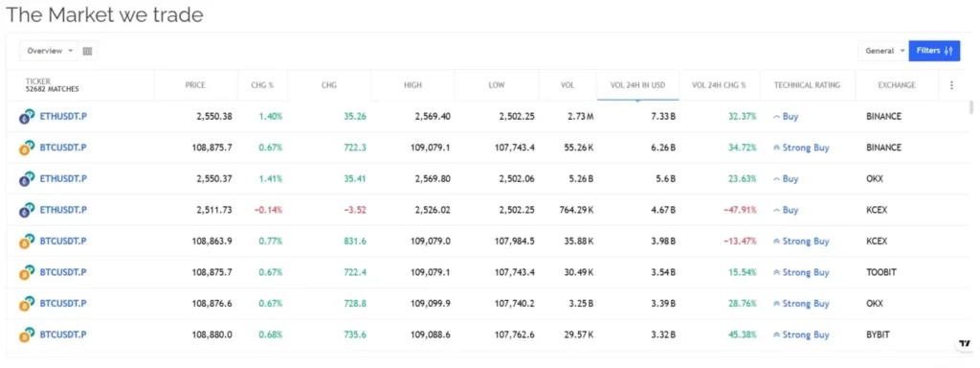Expand the Overview dropdown

(50, 52)
